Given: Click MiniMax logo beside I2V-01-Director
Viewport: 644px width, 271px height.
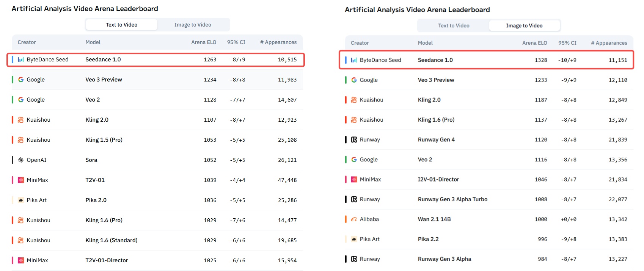Looking at the screenshot, I should [354, 179].
